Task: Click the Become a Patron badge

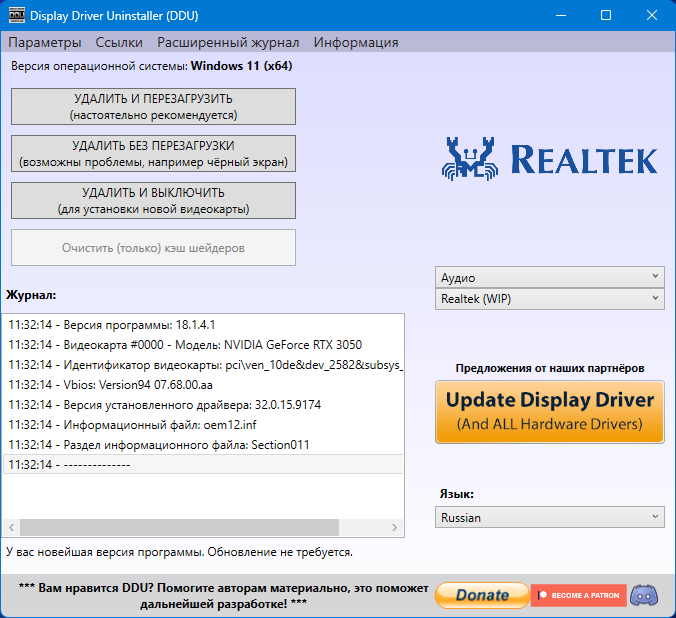Action: 579,595
